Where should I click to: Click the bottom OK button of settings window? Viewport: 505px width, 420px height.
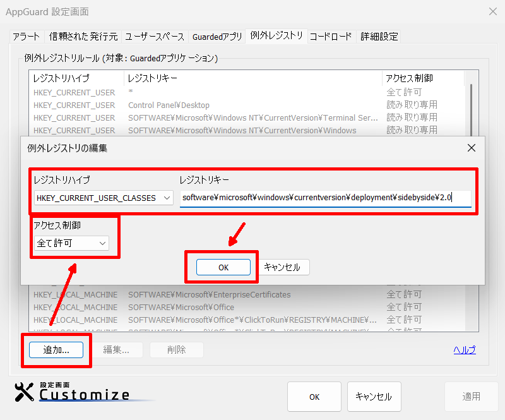pyautogui.click(x=314, y=397)
